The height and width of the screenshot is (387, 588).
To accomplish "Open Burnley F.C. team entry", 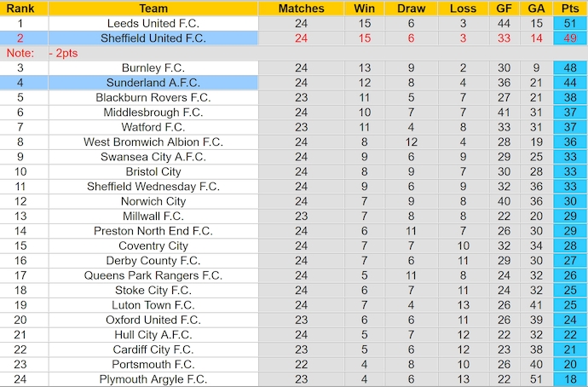I will click(153, 68).
